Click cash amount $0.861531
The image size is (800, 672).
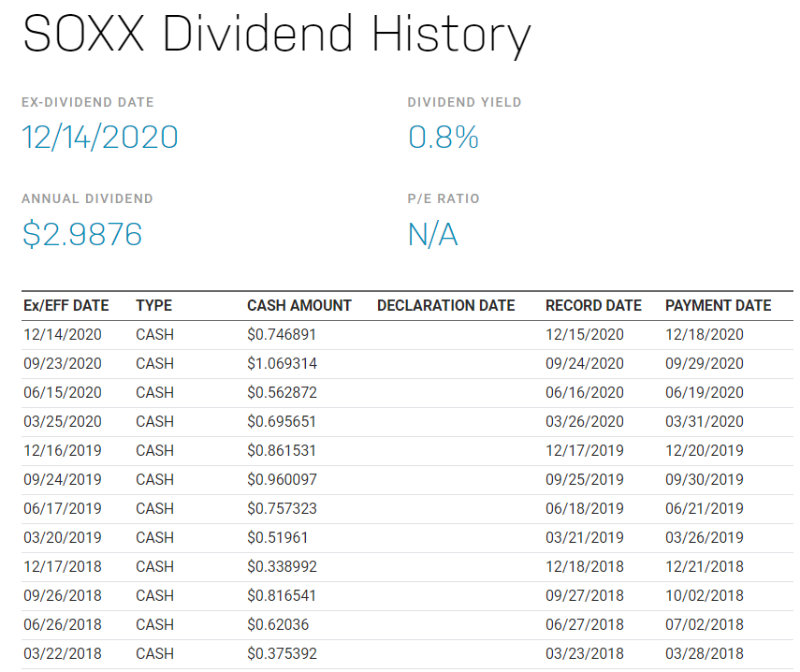(282, 450)
